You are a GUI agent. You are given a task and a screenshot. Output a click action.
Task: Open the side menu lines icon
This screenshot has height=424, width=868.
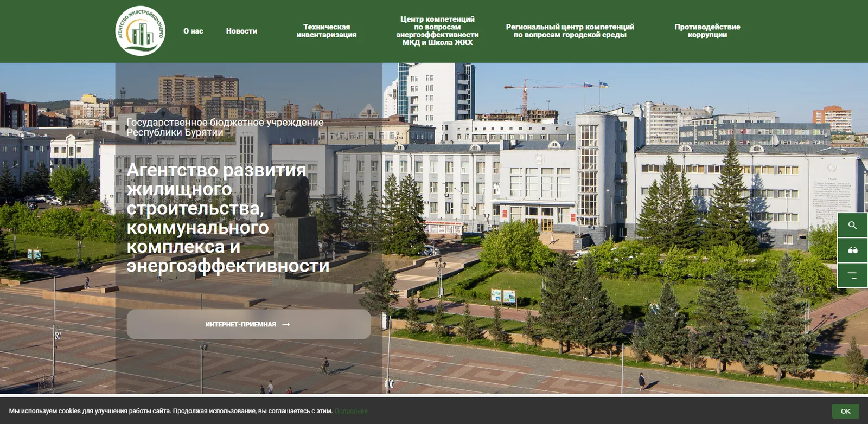(852, 275)
